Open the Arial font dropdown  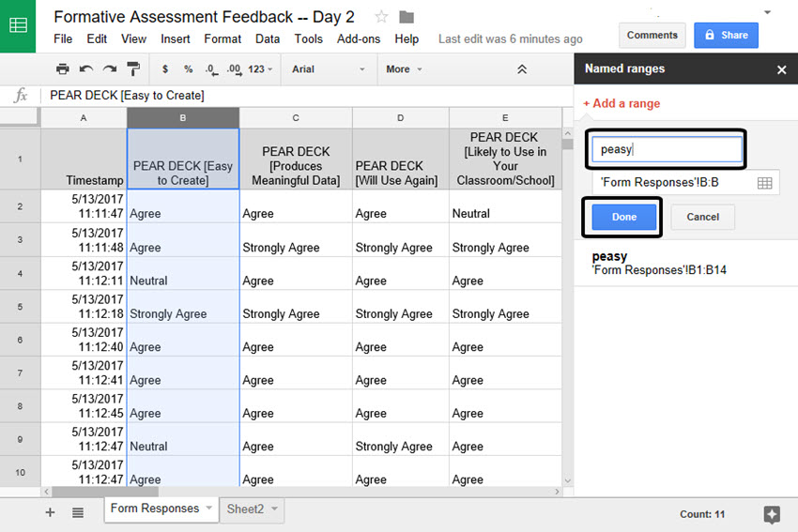click(x=328, y=69)
